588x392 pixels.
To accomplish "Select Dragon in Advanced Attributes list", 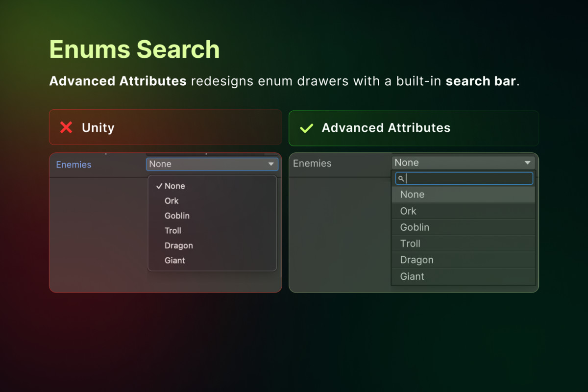I will (416, 260).
